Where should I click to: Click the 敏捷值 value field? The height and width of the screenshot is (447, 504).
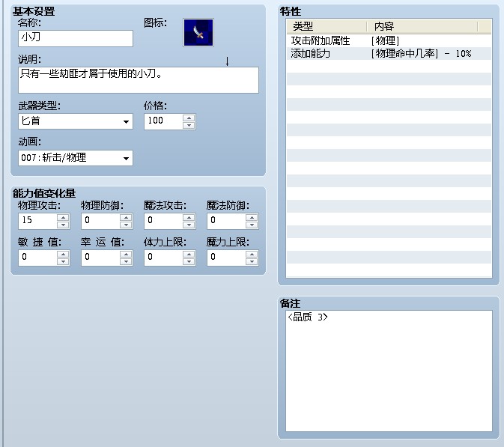tap(37, 258)
